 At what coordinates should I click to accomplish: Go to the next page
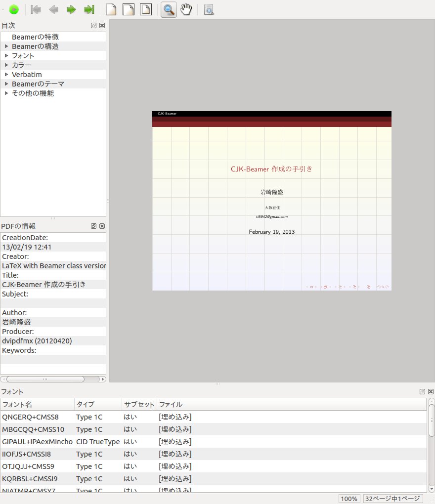tap(71, 9)
